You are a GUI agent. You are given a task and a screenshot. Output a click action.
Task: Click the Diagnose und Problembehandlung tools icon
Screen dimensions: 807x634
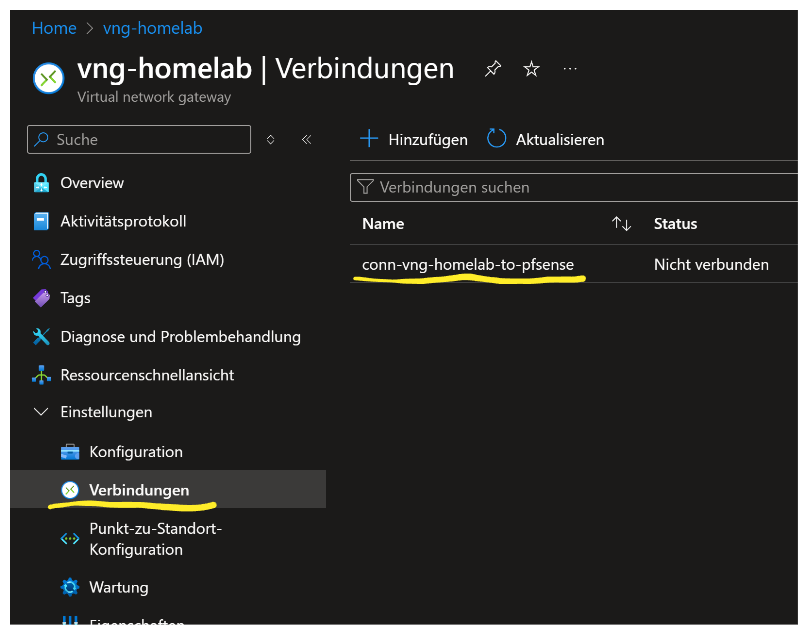pyautogui.click(x=41, y=336)
